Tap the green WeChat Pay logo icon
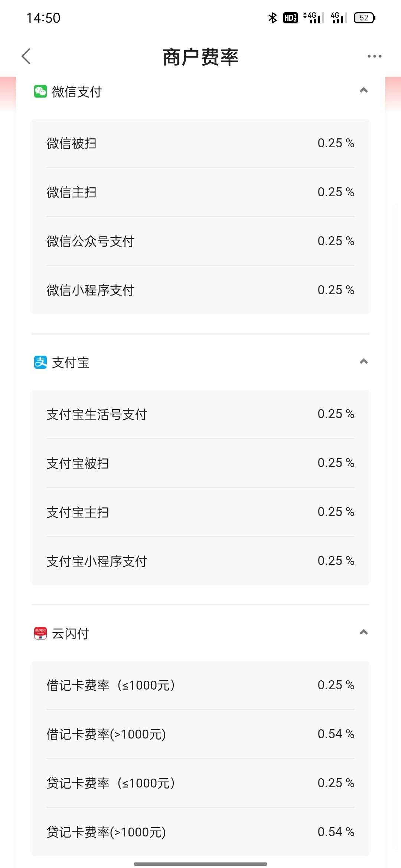Viewport: 401px width, 868px height. point(40,91)
